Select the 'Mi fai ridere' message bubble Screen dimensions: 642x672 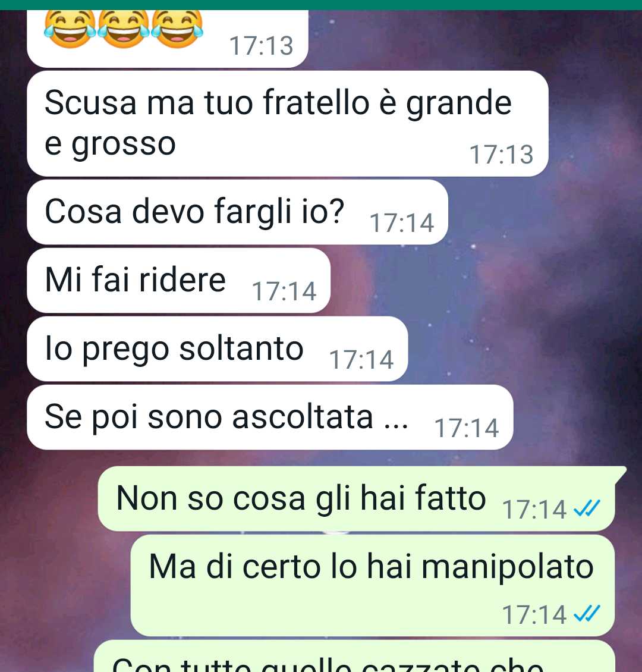pos(178,280)
